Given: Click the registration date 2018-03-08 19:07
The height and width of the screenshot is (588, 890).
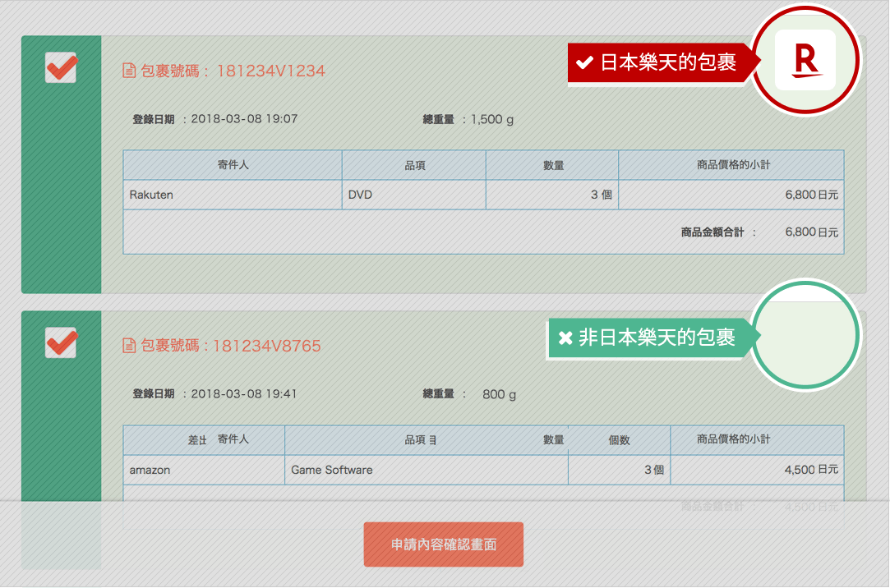Looking at the screenshot, I should tap(244, 118).
